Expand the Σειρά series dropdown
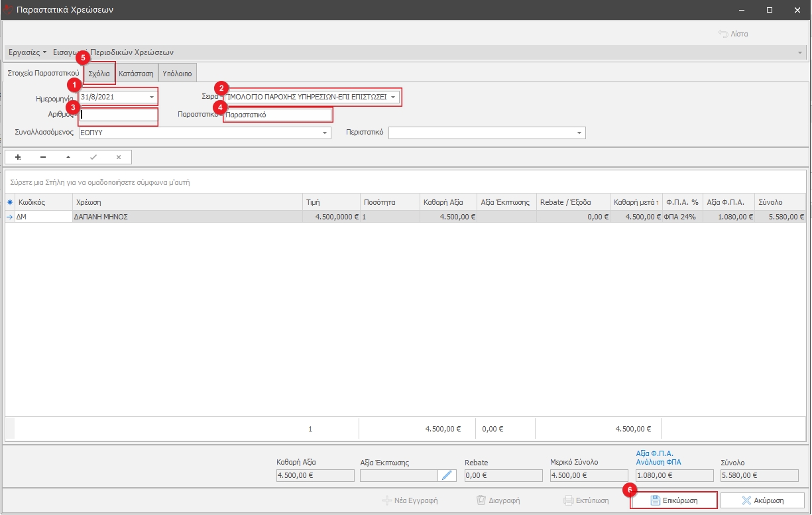Viewport: 812px width, 515px height. (393, 97)
